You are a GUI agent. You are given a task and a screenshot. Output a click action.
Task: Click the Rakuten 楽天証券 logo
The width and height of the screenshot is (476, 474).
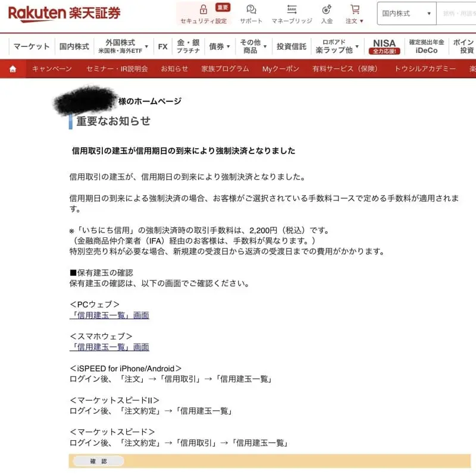pyautogui.click(x=64, y=13)
